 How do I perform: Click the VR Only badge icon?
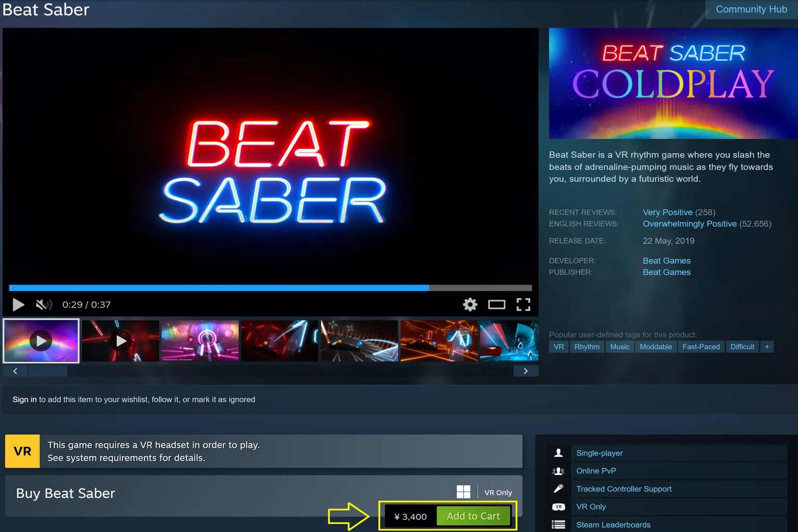558,507
